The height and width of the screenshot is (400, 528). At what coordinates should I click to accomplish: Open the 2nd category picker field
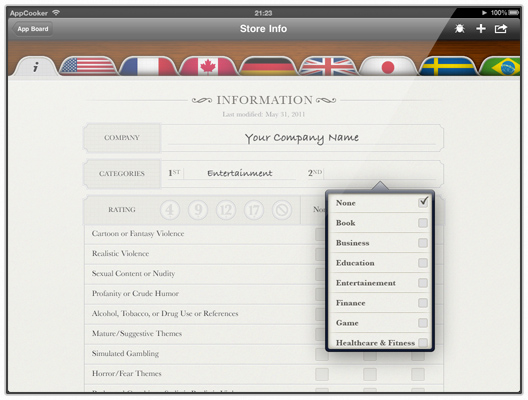(381, 173)
